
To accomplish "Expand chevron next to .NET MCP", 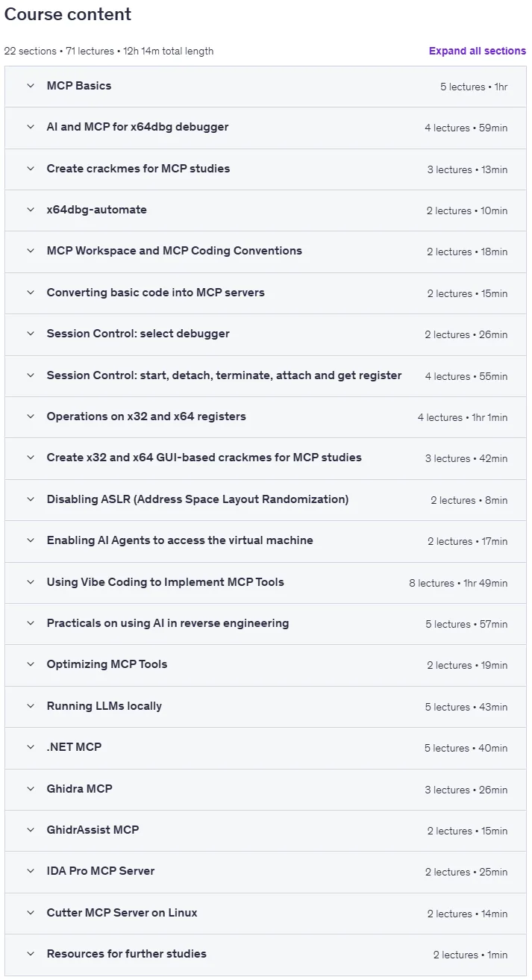I will (31, 747).
